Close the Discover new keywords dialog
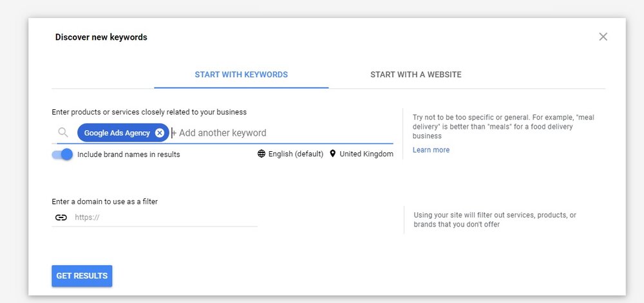Viewport: 644px width, 303px height. [x=603, y=37]
